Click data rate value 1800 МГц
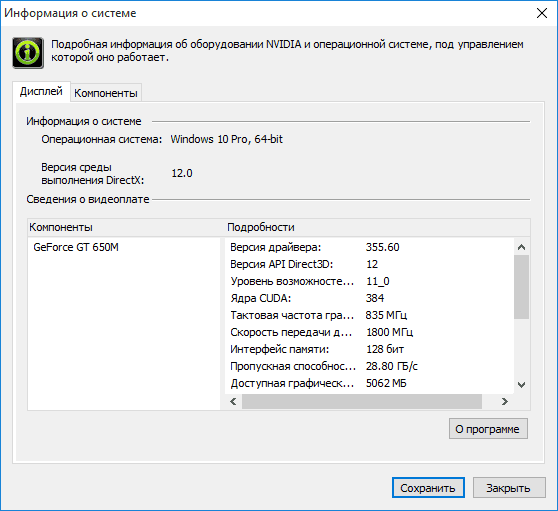Image resolution: width=558 pixels, height=511 pixels. click(x=389, y=332)
